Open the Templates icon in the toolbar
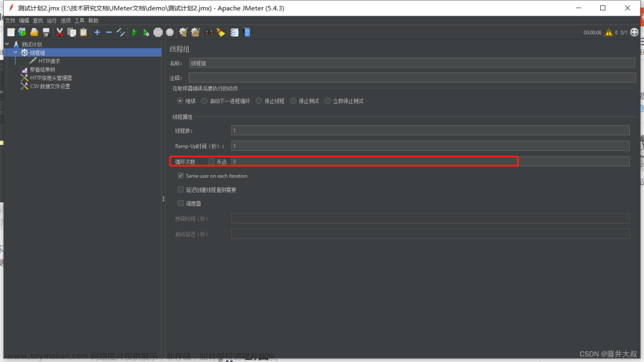The height and width of the screenshot is (362, 644). [22, 32]
